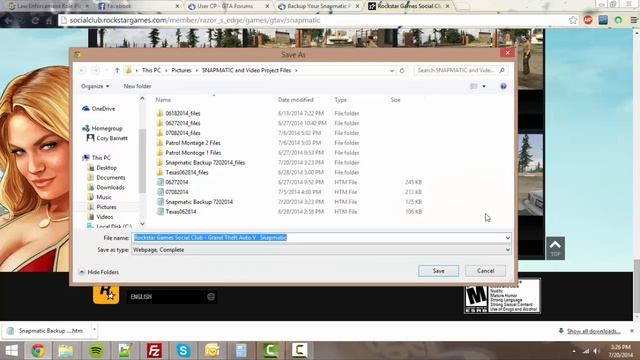Sort files by Size column header
Viewport: 640px width, 360px height.
pos(396,100)
